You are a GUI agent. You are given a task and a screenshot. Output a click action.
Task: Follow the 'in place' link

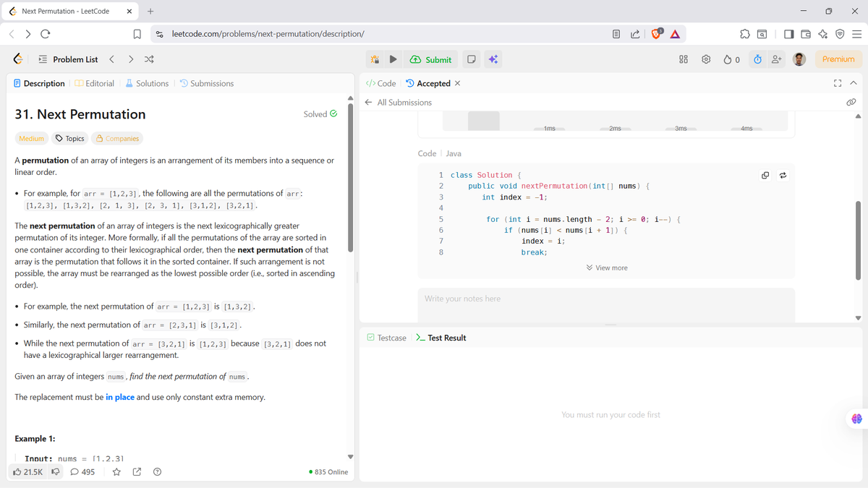point(120,397)
